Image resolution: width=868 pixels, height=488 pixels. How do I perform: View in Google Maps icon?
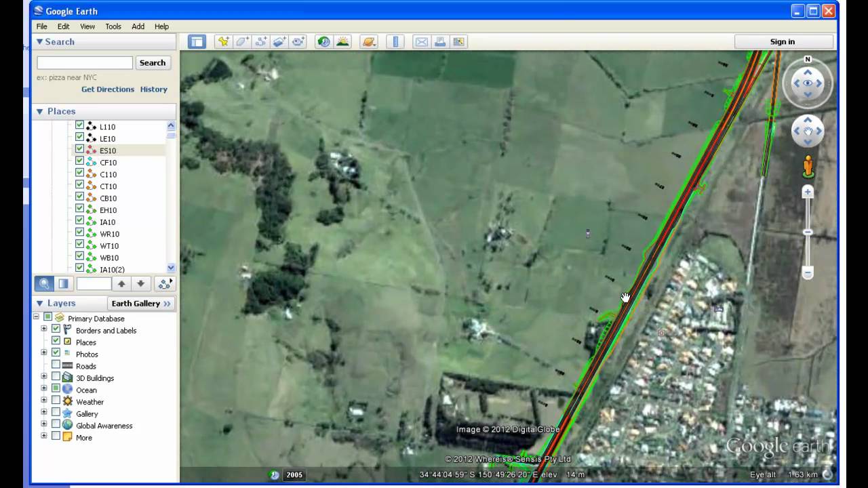coord(459,42)
